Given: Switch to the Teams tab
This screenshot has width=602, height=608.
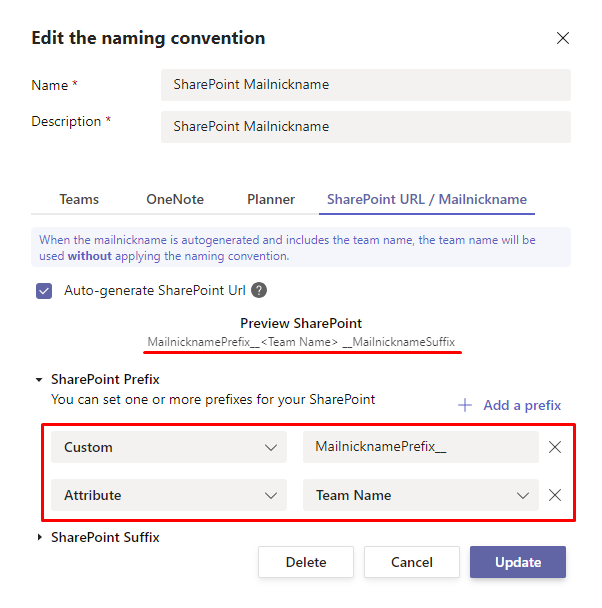Looking at the screenshot, I should [79, 199].
